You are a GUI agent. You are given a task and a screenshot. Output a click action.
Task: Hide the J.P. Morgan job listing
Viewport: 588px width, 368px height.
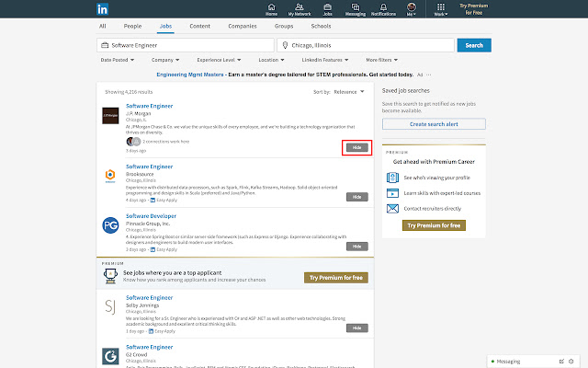coord(357,147)
